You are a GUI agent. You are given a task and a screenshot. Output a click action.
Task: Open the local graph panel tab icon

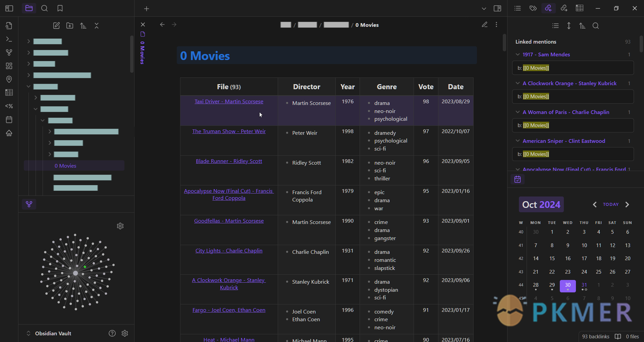[x=29, y=204]
